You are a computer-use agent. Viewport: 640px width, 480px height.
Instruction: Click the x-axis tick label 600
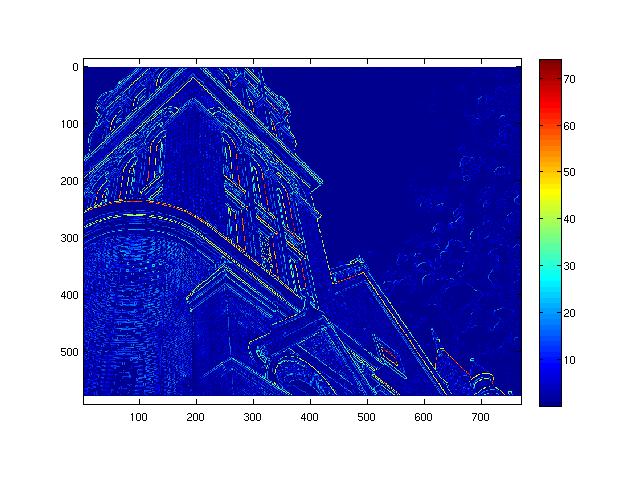[424, 417]
